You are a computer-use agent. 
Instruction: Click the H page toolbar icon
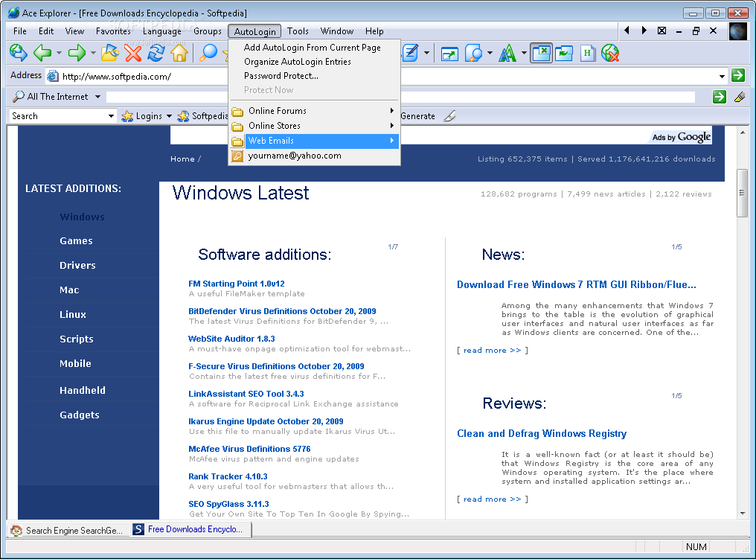pyautogui.click(x=587, y=54)
